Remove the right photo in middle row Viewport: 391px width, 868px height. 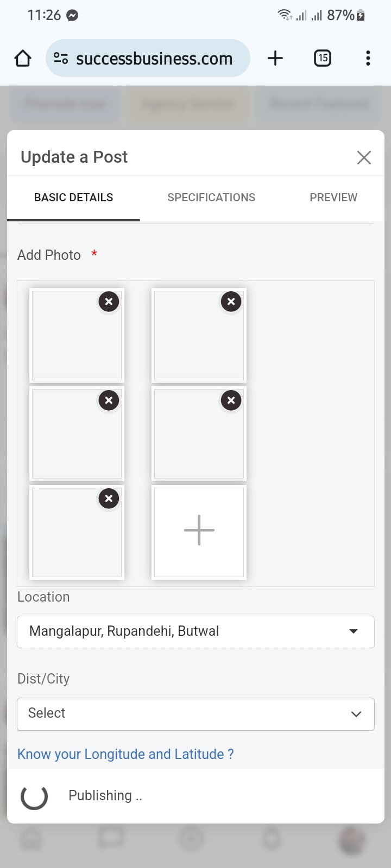coord(231,400)
